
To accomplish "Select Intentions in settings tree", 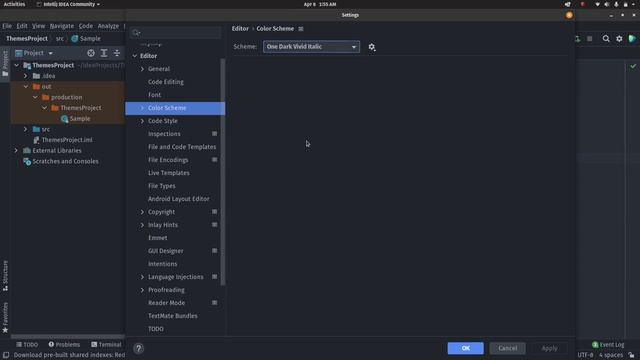I will (162, 264).
